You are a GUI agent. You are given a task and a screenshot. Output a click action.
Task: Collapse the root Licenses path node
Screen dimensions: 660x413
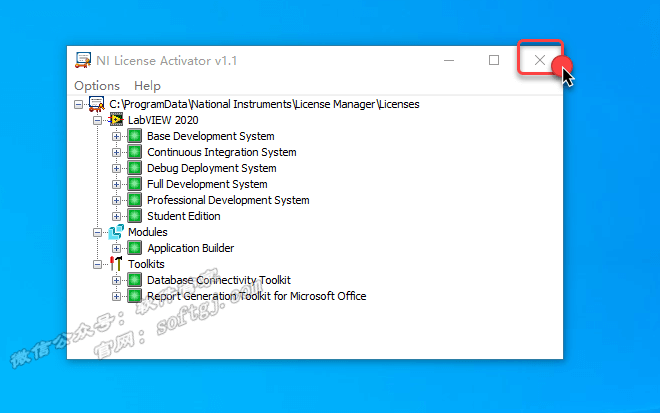tap(78, 104)
